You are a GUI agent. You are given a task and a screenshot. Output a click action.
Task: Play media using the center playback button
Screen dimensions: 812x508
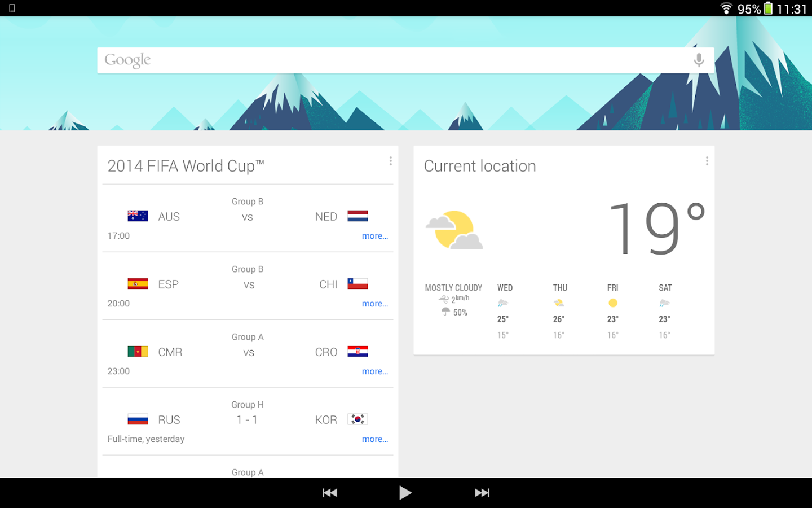click(x=405, y=492)
